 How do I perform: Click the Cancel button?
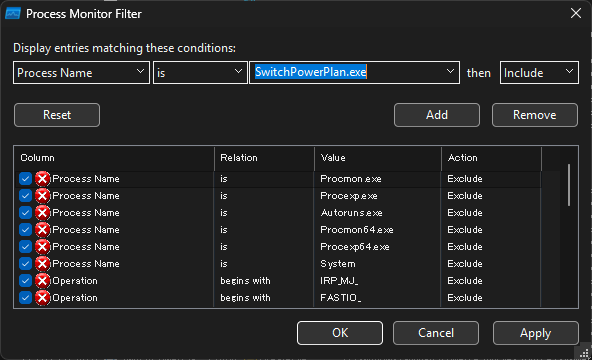click(436, 333)
